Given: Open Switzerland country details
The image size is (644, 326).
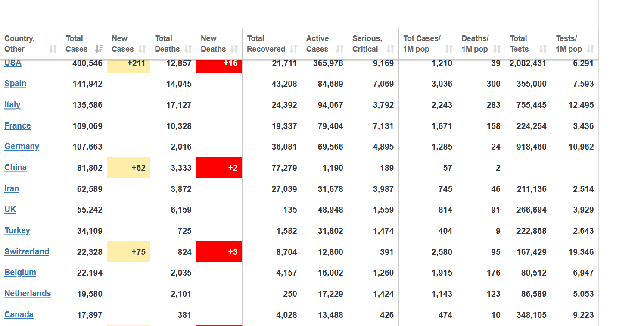Looking at the screenshot, I should coord(27,252).
